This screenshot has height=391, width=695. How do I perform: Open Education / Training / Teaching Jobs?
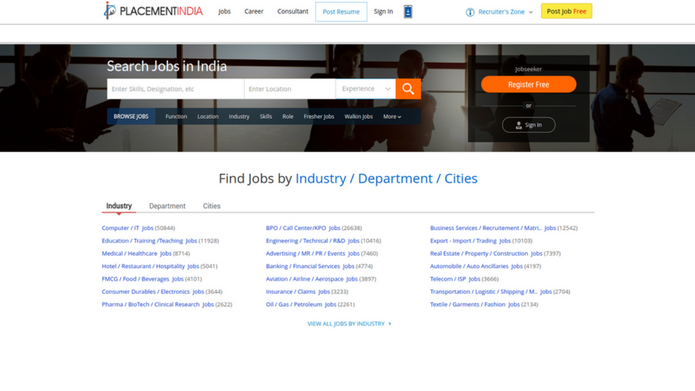[149, 241]
